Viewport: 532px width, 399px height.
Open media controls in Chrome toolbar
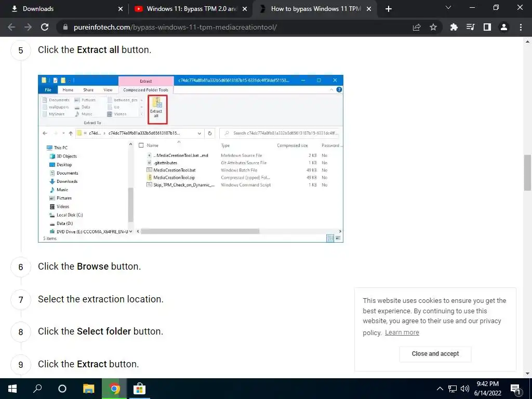(470, 27)
